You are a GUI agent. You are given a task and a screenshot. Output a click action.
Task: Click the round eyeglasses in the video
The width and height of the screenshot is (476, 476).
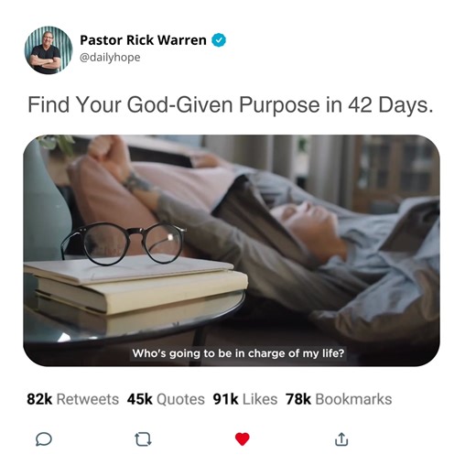124,243
